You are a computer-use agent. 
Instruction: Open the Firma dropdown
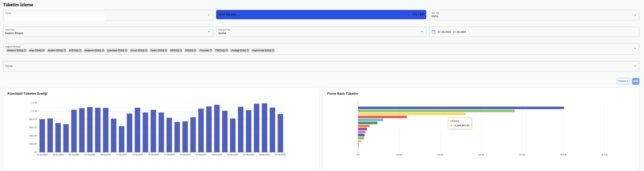[209, 15]
